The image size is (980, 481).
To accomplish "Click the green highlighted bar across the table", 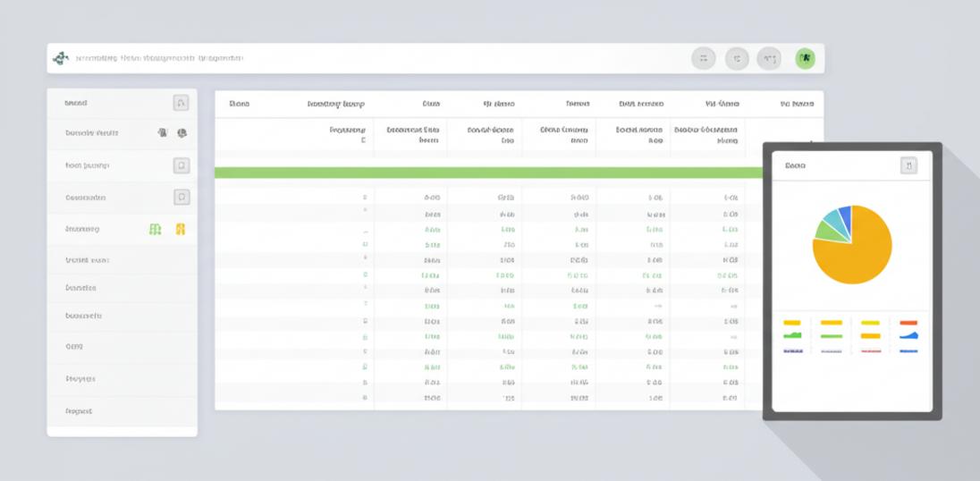I will pos(488,173).
